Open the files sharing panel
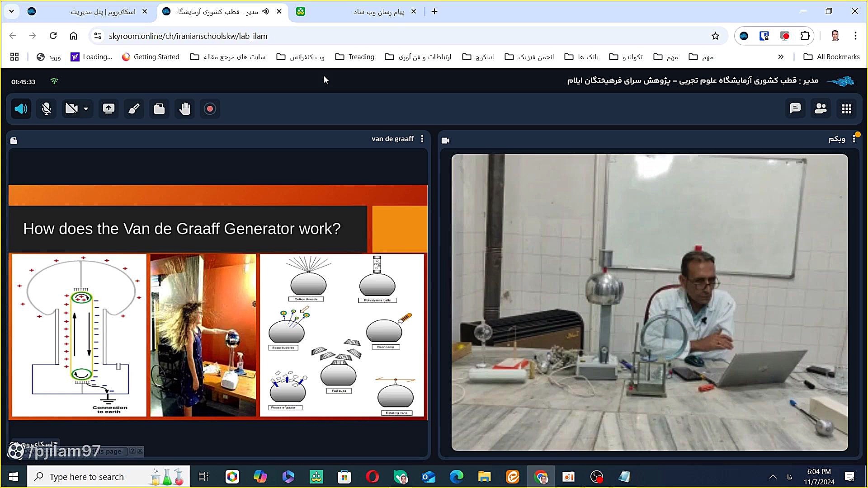The image size is (868, 488). click(159, 109)
